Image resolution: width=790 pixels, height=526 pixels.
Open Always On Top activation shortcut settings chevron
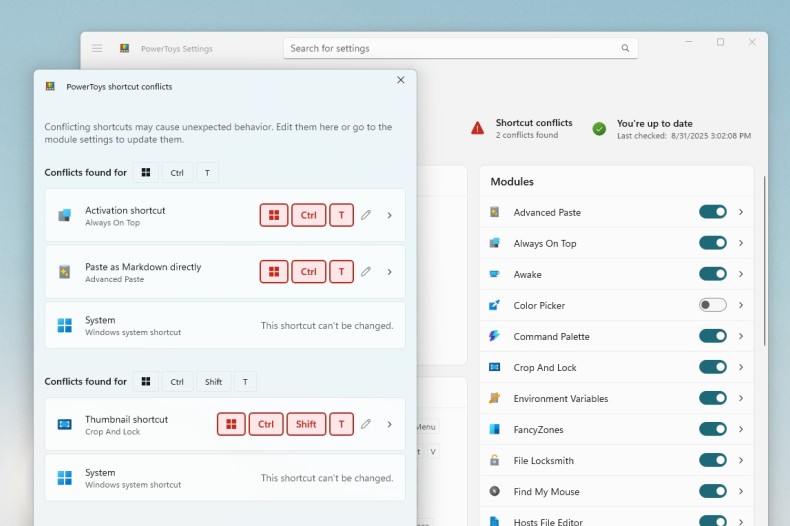coord(389,215)
